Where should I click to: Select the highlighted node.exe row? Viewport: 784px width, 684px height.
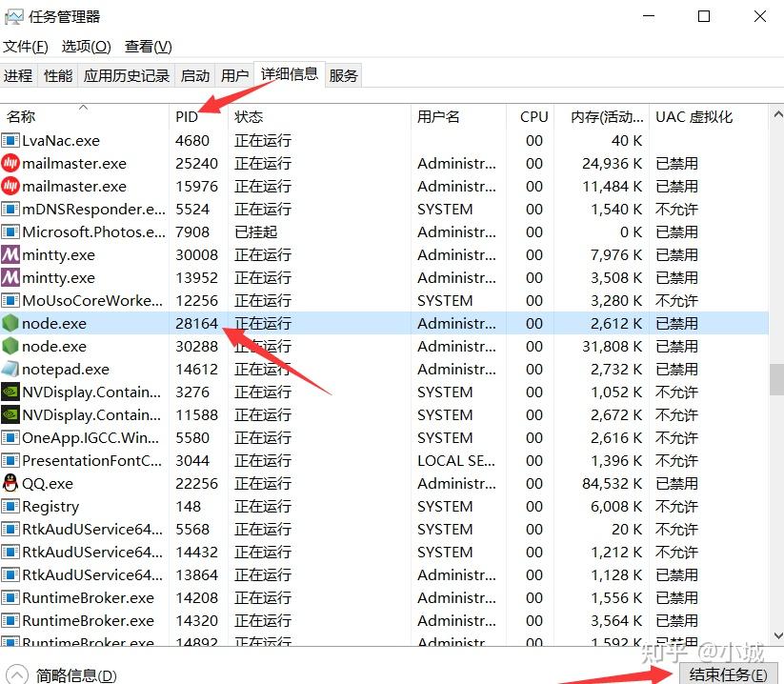(286, 323)
